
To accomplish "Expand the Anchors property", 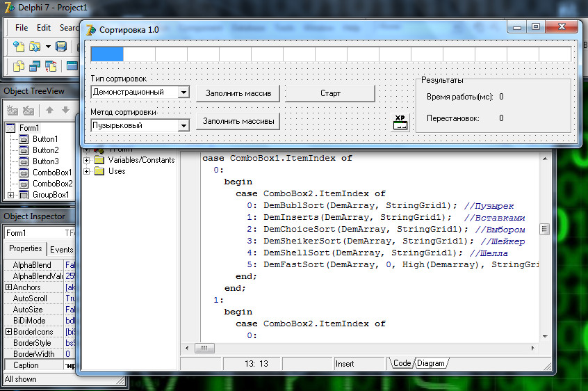I will pos(8,287).
